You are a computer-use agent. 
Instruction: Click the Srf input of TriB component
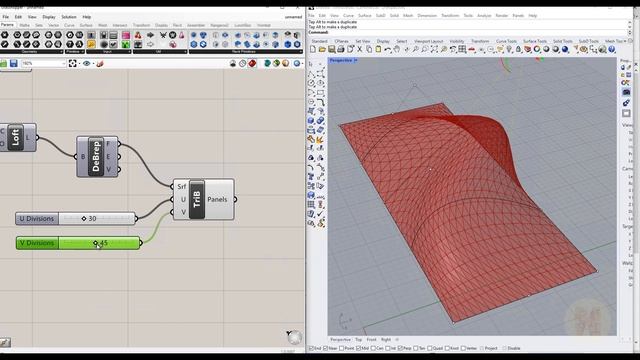(182, 187)
